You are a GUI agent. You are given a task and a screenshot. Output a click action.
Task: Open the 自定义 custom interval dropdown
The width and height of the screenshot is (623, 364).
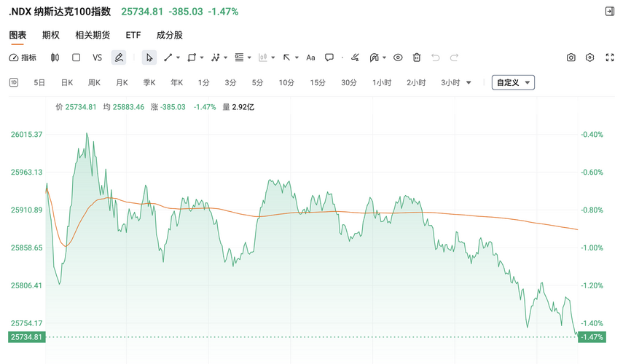click(x=513, y=82)
